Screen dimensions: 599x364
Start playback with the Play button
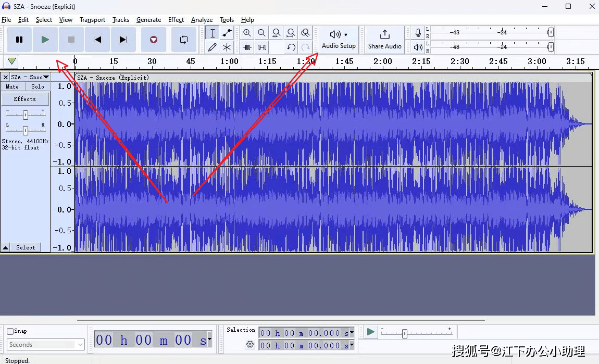click(45, 40)
